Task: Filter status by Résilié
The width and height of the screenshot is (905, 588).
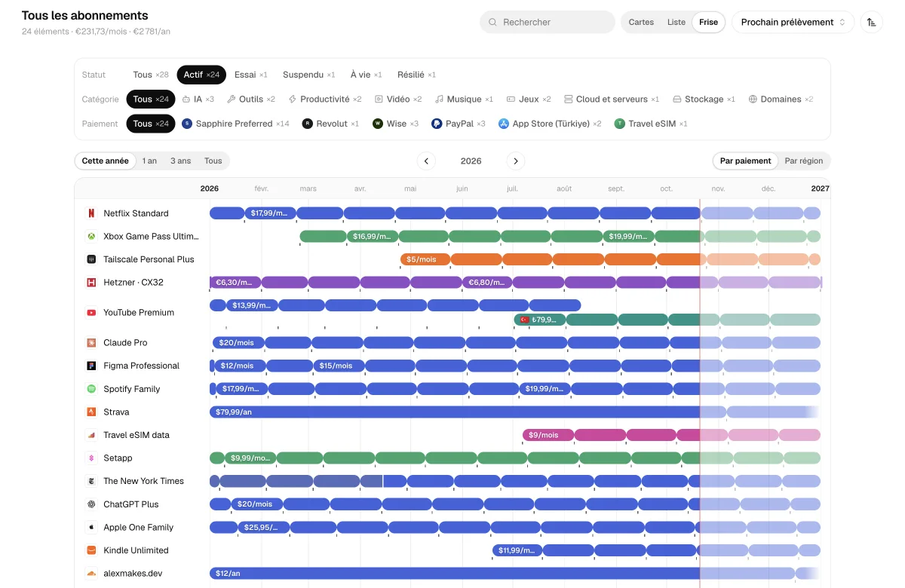Action: point(417,75)
